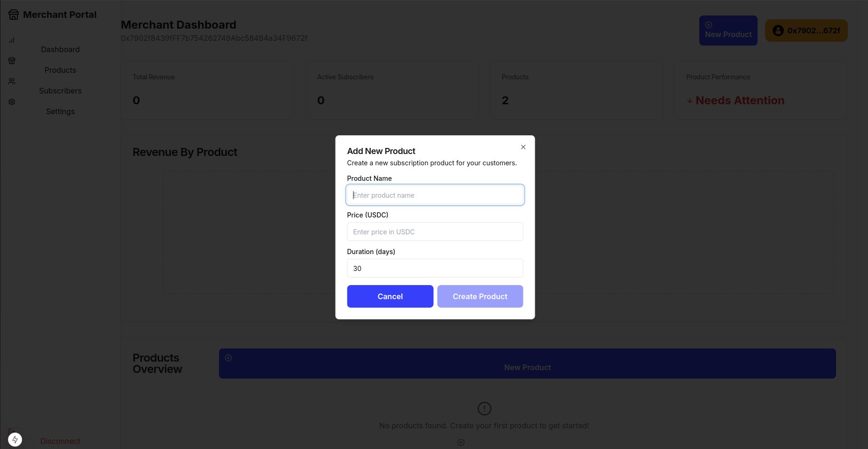
Task: Click the small plus icon below the empty products message
Action: [x=461, y=442]
